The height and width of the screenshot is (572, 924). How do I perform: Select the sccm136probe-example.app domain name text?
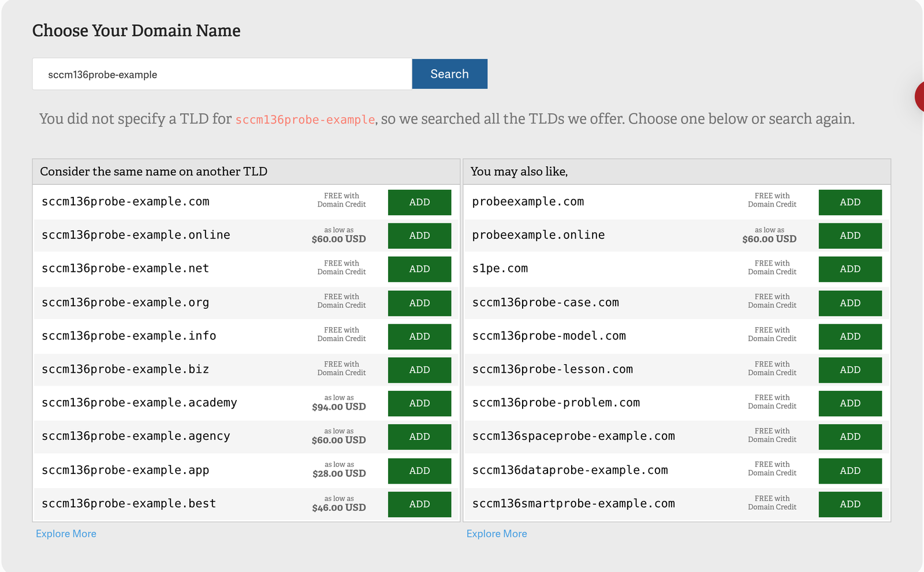(125, 471)
